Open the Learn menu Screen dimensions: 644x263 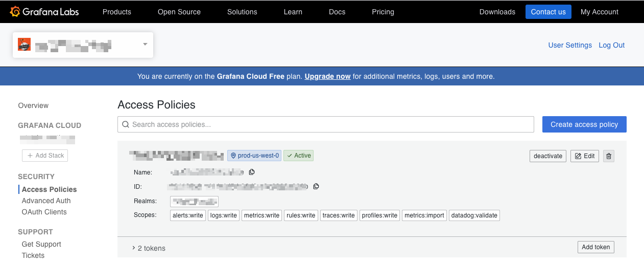[x=293, y=12]
